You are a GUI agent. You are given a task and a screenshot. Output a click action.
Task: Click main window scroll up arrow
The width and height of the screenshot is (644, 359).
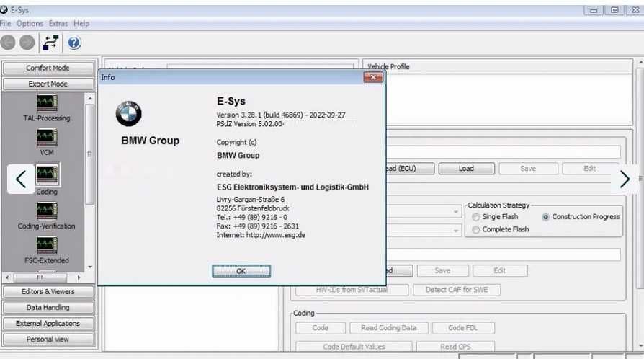click(x=640, y=62)
